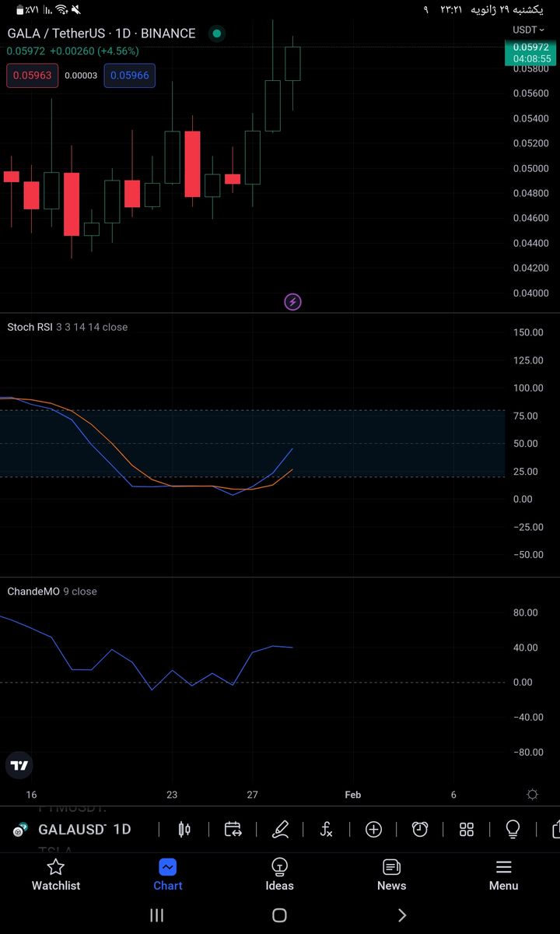
Task: Tap the green market status dot
Action: pyautogui.click(x=216, y=33)
